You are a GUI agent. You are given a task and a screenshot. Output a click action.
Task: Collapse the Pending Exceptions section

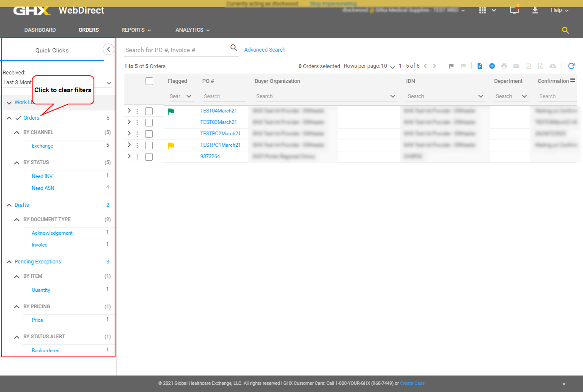click(9, 262)
